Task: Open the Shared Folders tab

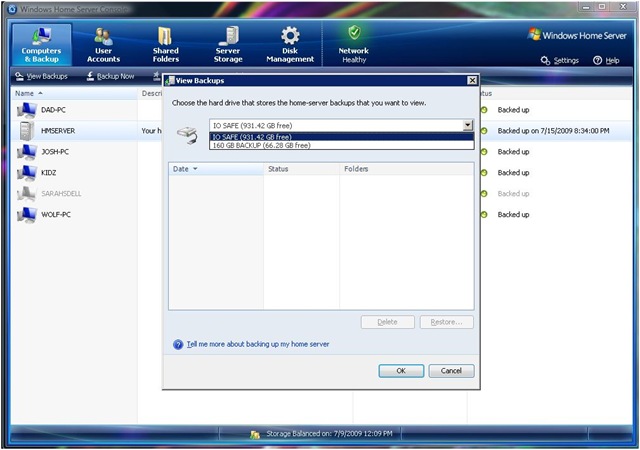Action: click(x=165, y=45)
